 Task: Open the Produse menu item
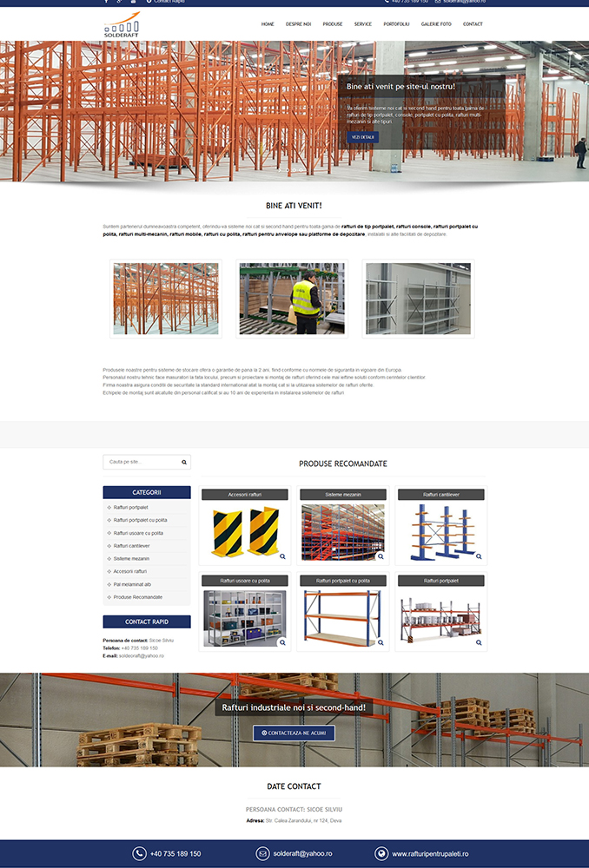tap(332, 24)
